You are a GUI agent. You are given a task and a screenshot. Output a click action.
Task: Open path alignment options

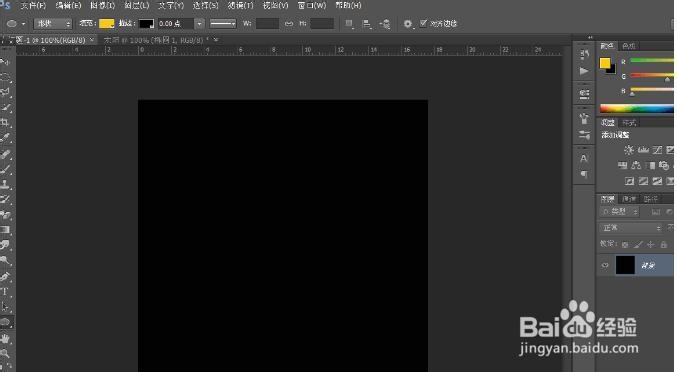pos(367,24)
